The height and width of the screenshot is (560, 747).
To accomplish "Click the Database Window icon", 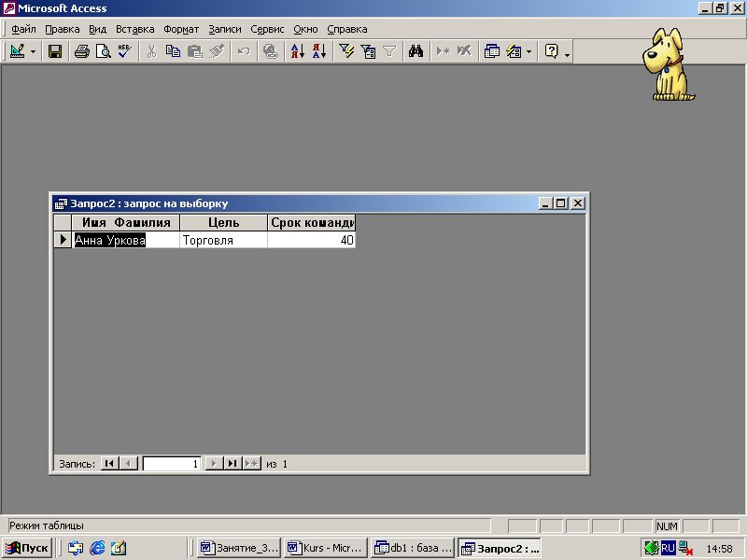I will click(492, 51).
